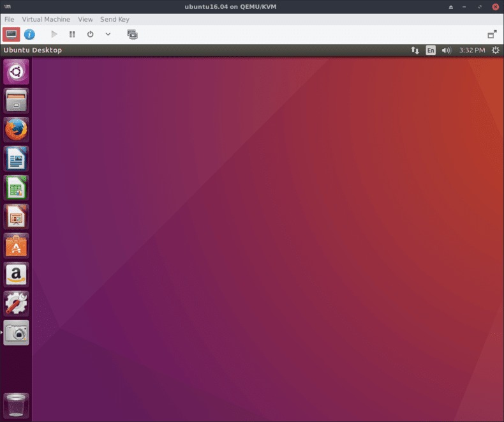The image size is (504, 422).
Task: Click the Run virtual machine play button
Action: point(54,34)
